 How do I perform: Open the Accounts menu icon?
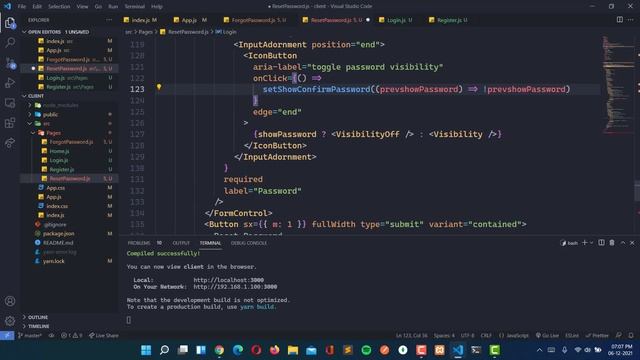pyautogui.click(x=10, y=301)
